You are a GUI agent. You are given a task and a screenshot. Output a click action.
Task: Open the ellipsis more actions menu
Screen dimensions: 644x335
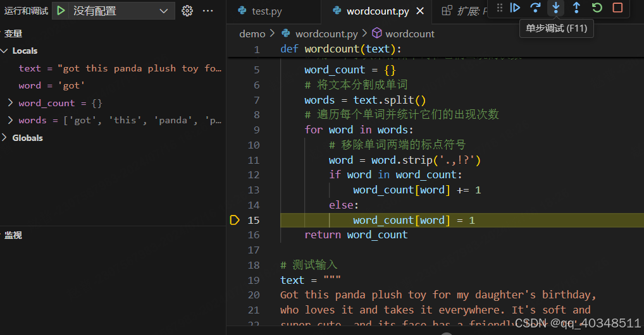click(x=208, y=11)
